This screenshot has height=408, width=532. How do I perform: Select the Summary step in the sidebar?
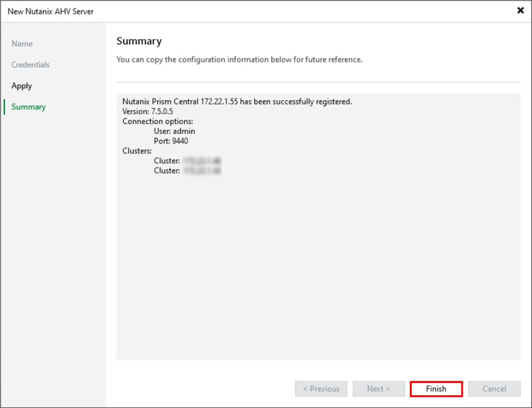28,107
